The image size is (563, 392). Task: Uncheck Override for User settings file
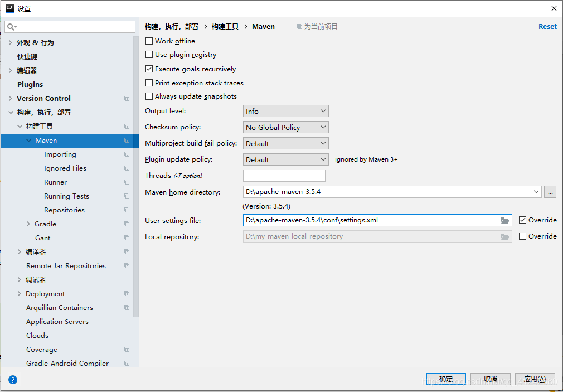click(x=523, y=220)
